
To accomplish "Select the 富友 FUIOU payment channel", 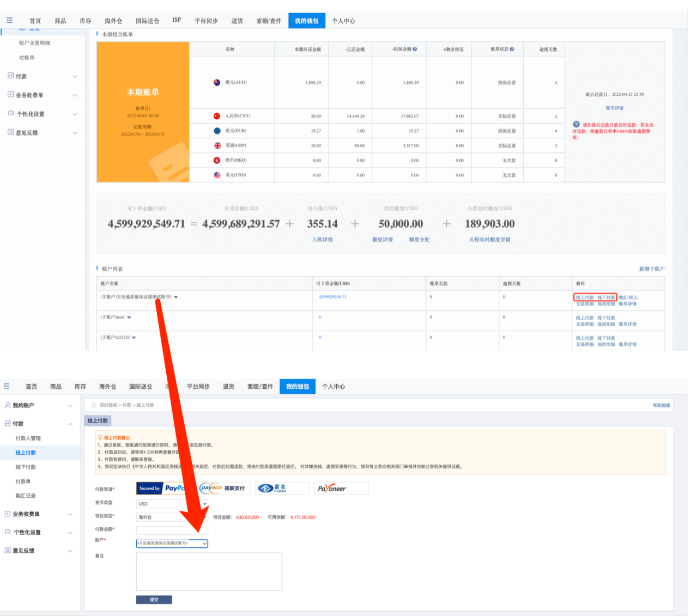I will (x=281, y=488).
